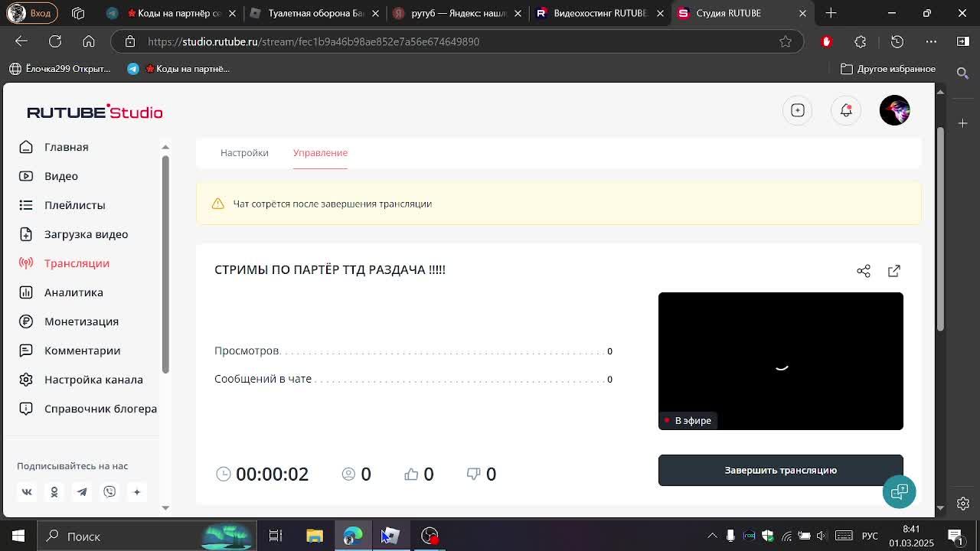Reload the page with refresh icon
The width and height of the screenshot is (980, 551).
coord(55,41)
